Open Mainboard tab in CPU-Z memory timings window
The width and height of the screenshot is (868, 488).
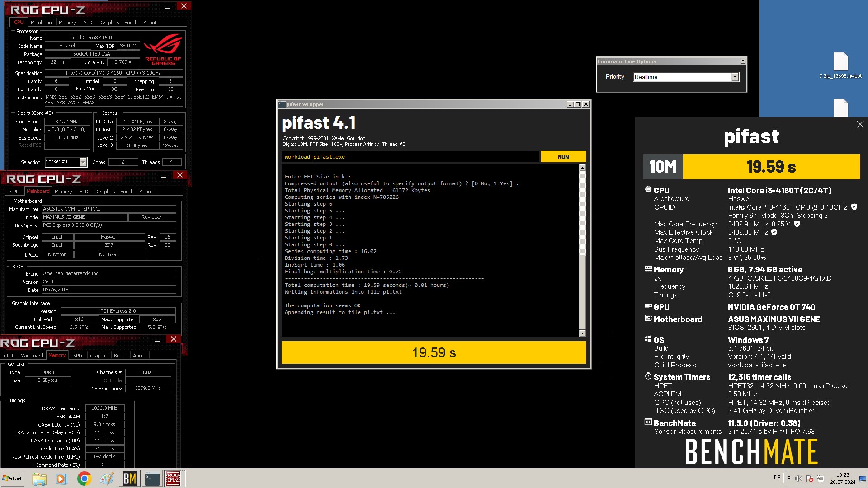click(32, 356)
